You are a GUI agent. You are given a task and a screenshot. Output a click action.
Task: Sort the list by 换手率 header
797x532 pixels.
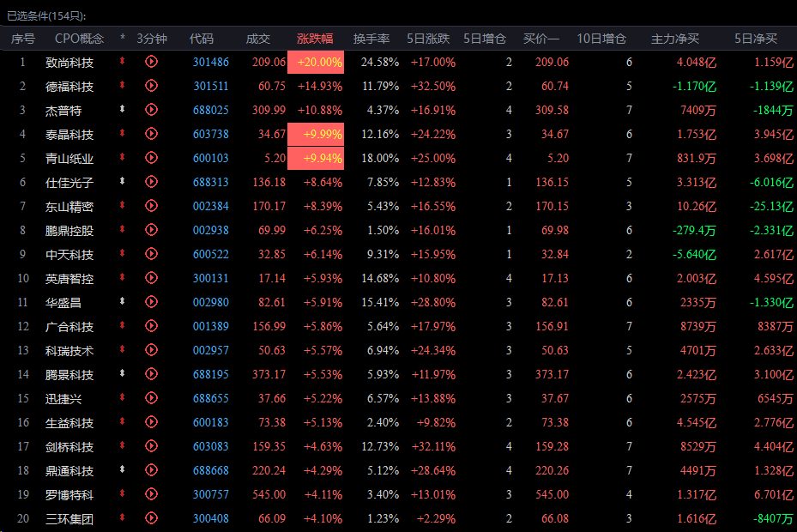372,39
